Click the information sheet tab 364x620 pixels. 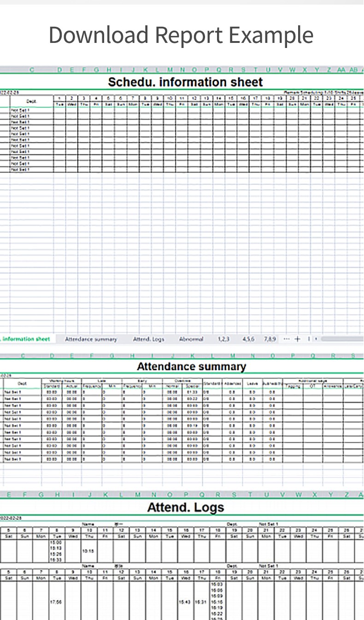25,339
